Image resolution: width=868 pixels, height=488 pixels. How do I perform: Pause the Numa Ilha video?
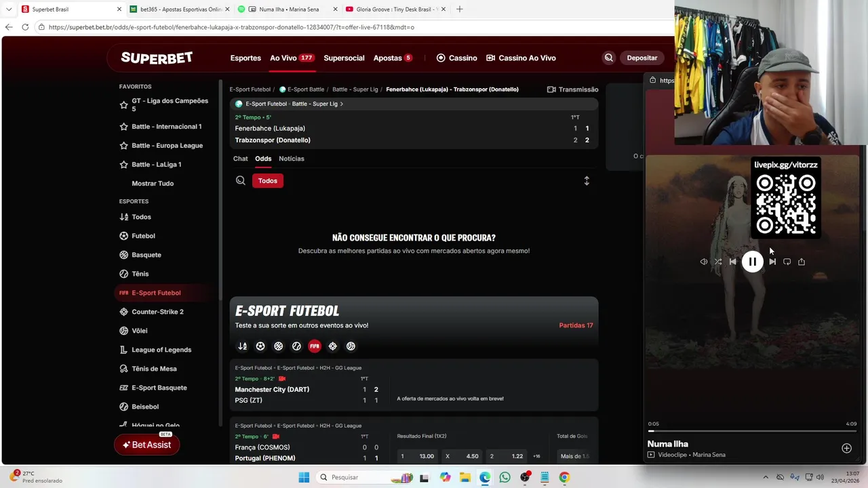752,262
